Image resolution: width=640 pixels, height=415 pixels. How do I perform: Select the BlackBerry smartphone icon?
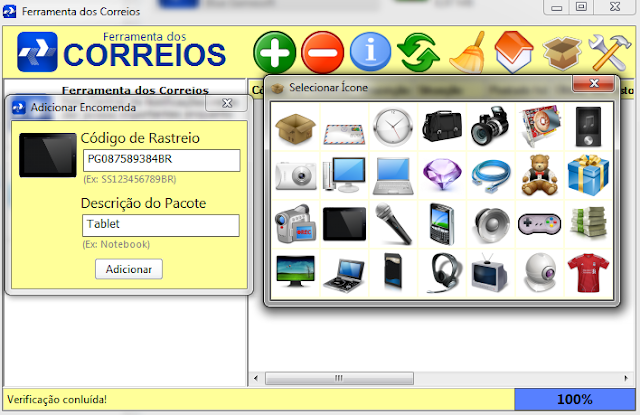click(x=442, y=224)
